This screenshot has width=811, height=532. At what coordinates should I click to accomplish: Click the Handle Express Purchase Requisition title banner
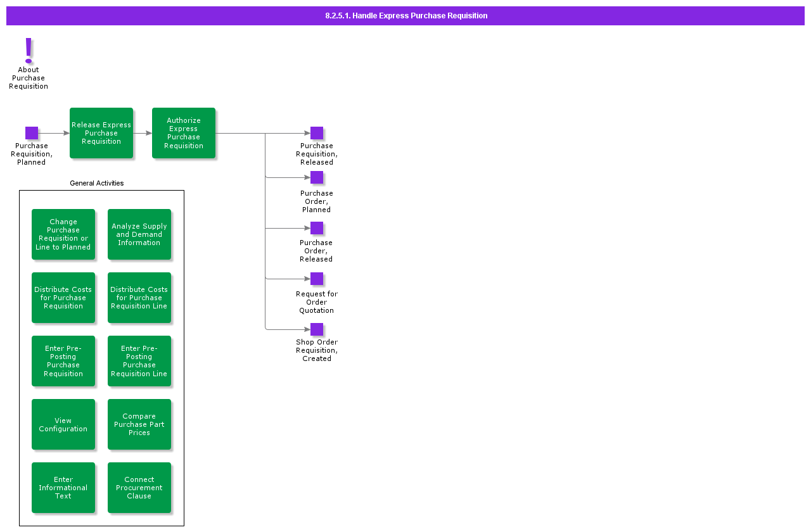click(405, 15)
